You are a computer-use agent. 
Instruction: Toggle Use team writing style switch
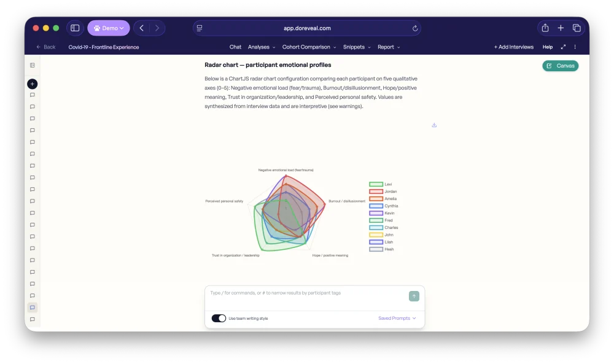219,318
